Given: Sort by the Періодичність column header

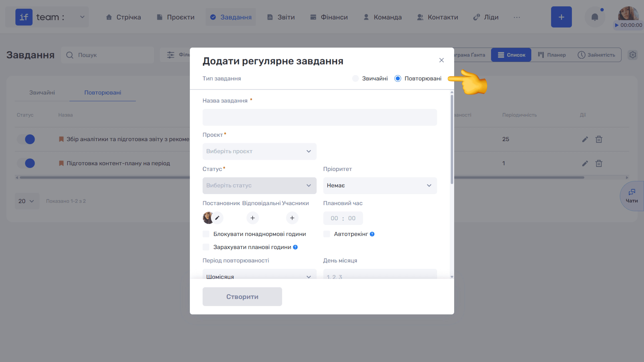Looking at the screenshot, I should click(520, 115).
